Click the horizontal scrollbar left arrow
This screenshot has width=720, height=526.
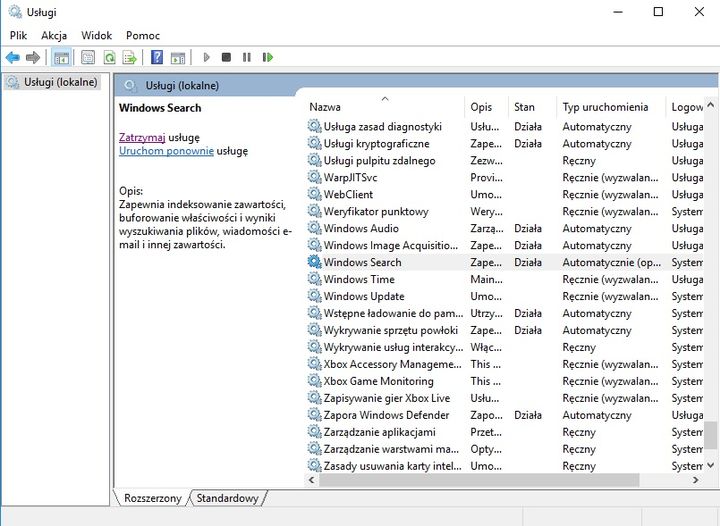pyautogui.click(x=312, y=480)
